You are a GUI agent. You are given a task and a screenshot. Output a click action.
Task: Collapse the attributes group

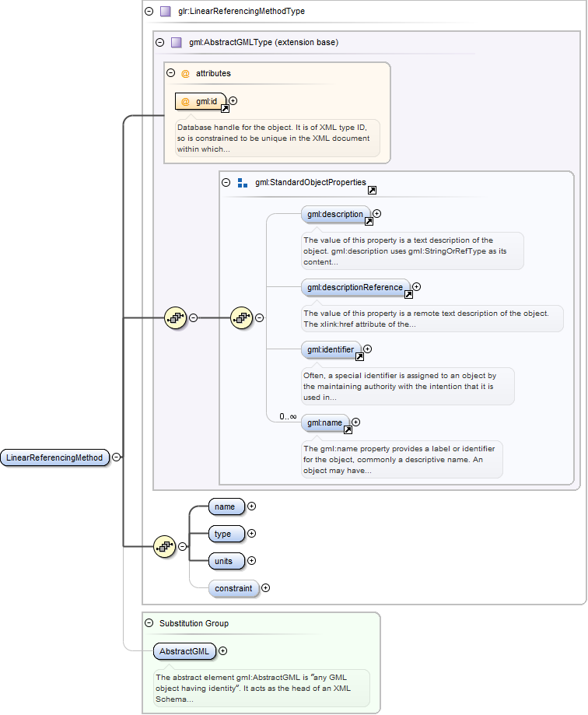[x=171, y=73]
